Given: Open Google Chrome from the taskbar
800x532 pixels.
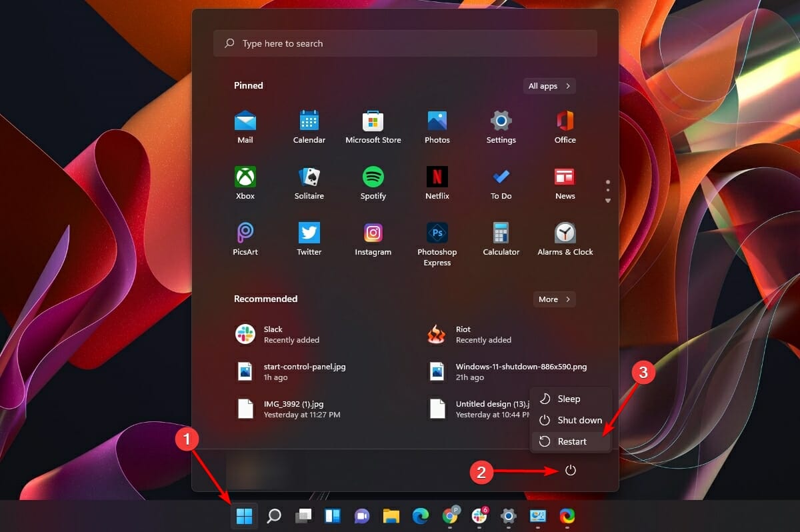Looking at the screenshot, I should pyautogui.click(x=451, y=515).
